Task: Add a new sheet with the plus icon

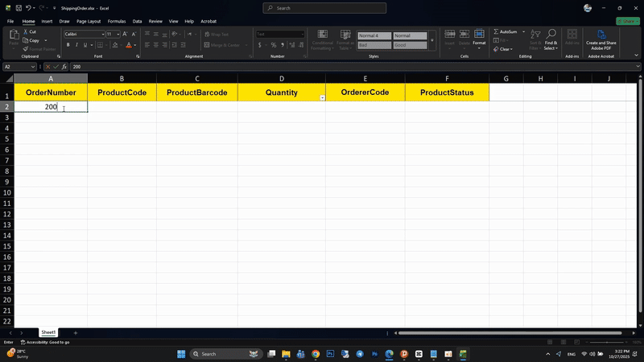Action: (x=76, y=332)
